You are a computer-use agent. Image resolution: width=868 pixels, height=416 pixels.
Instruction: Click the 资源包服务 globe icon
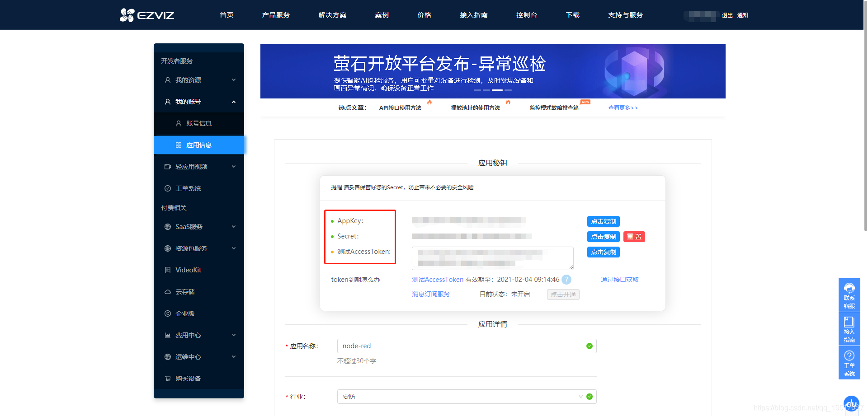click(168, 248)
